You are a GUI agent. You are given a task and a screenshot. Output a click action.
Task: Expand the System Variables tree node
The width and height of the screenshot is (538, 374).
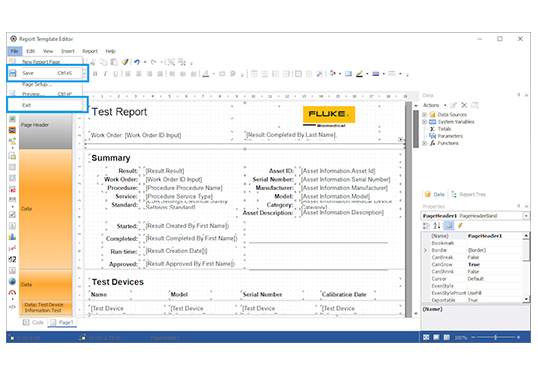(x=424, y=122)
